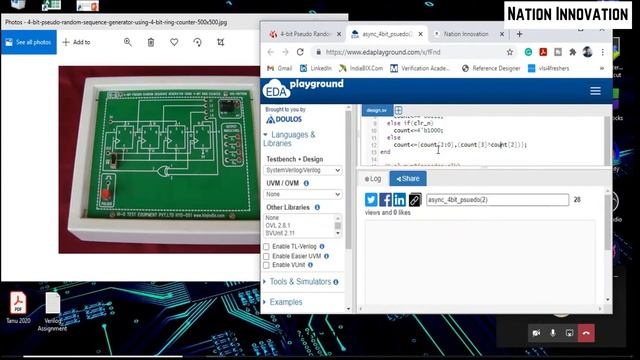
Task: Open the Testbench + Design language dropdown
Action: (303, 170)
